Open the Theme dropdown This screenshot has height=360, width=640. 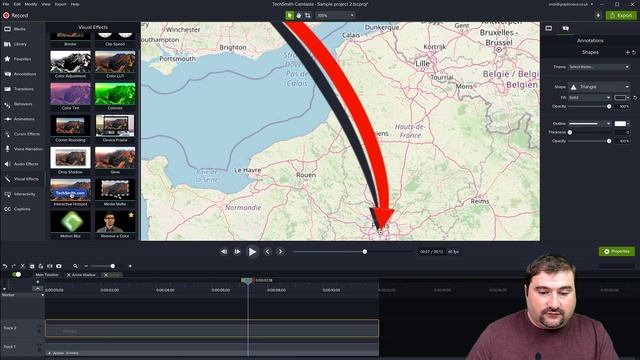click(x=599, y=67)
